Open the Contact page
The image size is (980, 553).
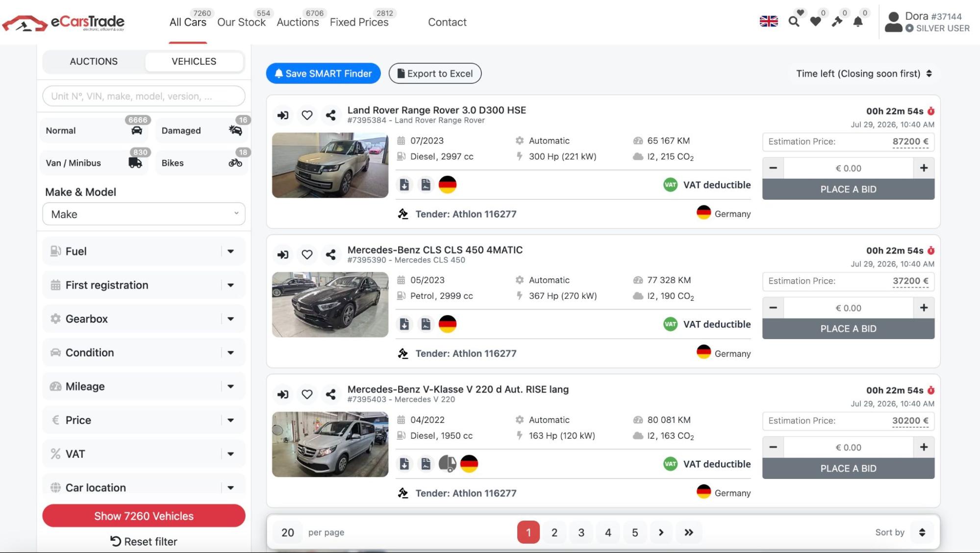(x=447, y=22)
